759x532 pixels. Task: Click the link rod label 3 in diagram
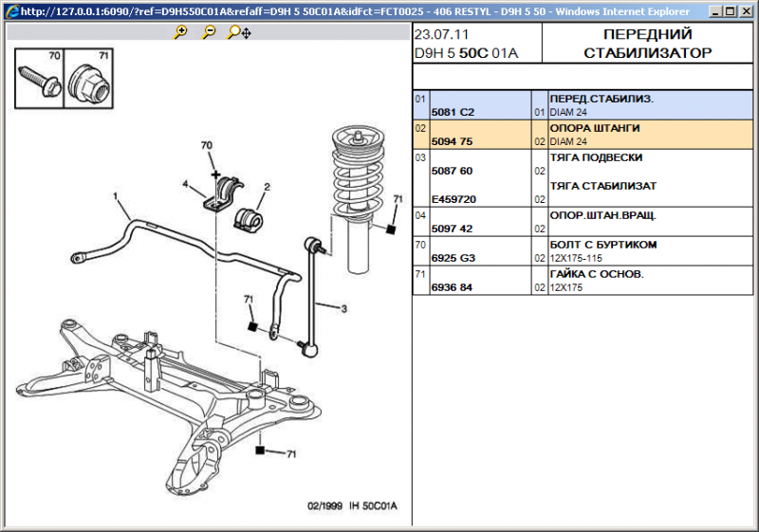[343, 308]
